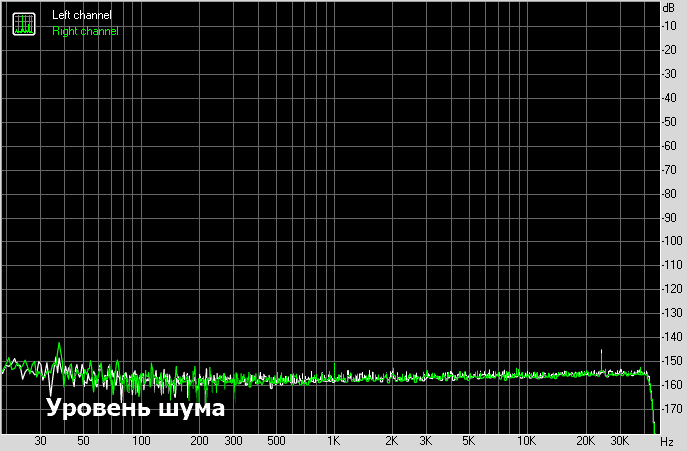Click the '50' Hz frequency axis label
687x451 pixels.
point(83,441)
